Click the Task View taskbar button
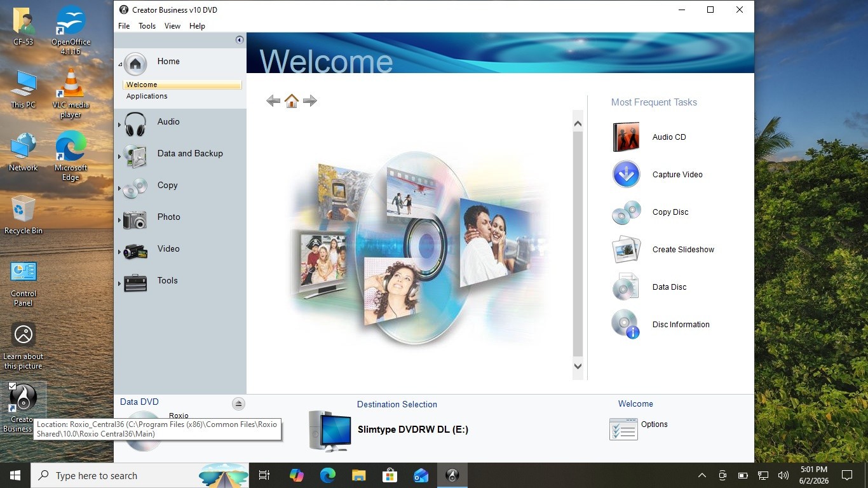 pos(264,475)
